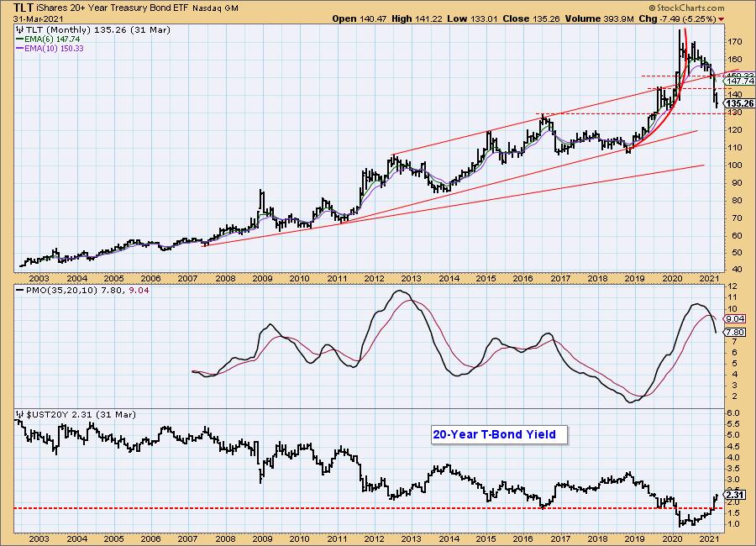This screenshot has height=546, width=756.
Task: Click the $UST20Y 2.31 (31 Mar) legend
Action: tap(81, 415)
